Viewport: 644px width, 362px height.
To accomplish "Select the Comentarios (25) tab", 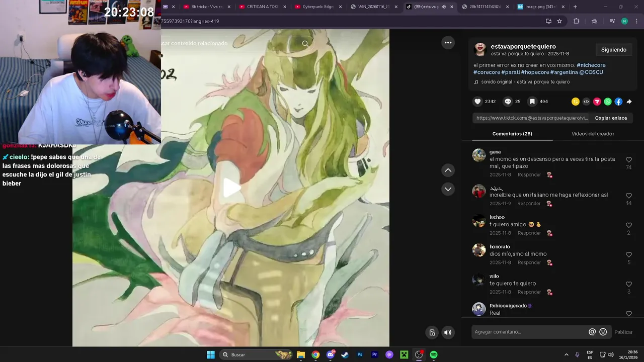I will (x=512, y=134).
